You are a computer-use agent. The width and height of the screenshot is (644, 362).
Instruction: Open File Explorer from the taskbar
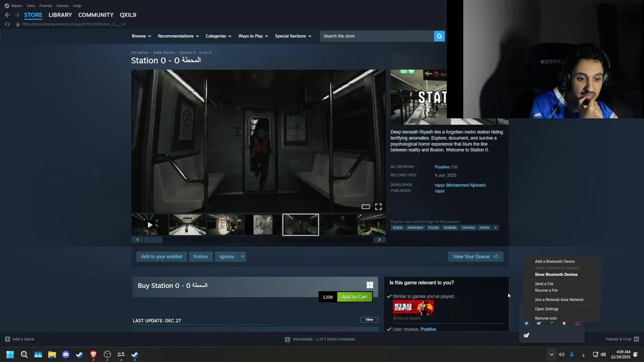tap(52, 354)
